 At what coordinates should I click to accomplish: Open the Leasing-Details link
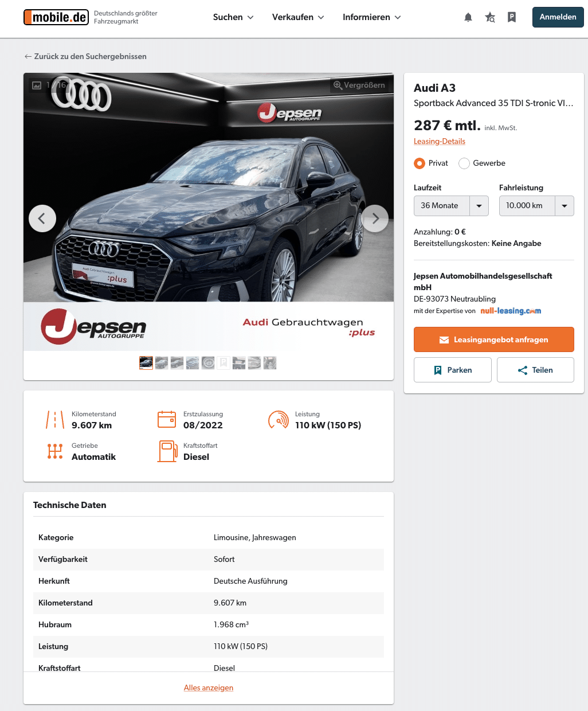440,142
